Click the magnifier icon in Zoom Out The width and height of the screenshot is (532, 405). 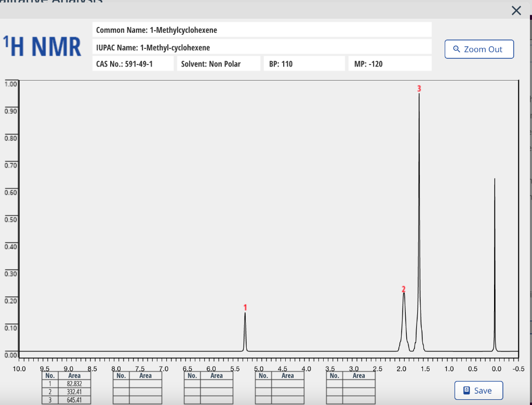coord(457,49)
